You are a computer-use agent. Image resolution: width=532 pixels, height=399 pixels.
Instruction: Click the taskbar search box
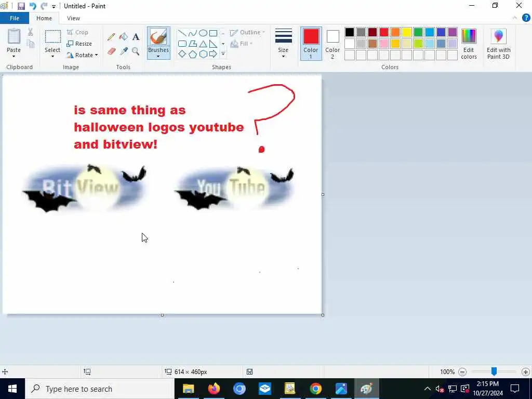tap(99, 389)
